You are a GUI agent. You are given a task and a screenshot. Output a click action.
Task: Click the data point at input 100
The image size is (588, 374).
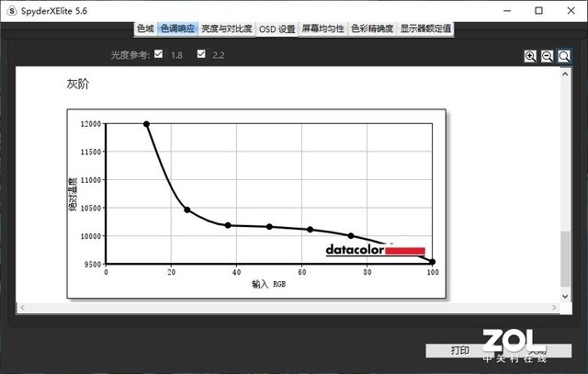click(432, 262)
